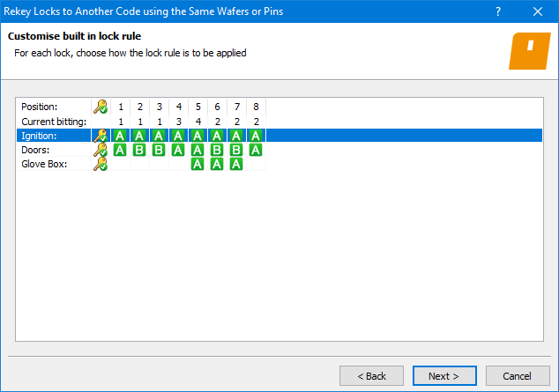The width and height of the screenshot is (559, 392).
Task: Go back to the previous wizard page
Action: 371,376
